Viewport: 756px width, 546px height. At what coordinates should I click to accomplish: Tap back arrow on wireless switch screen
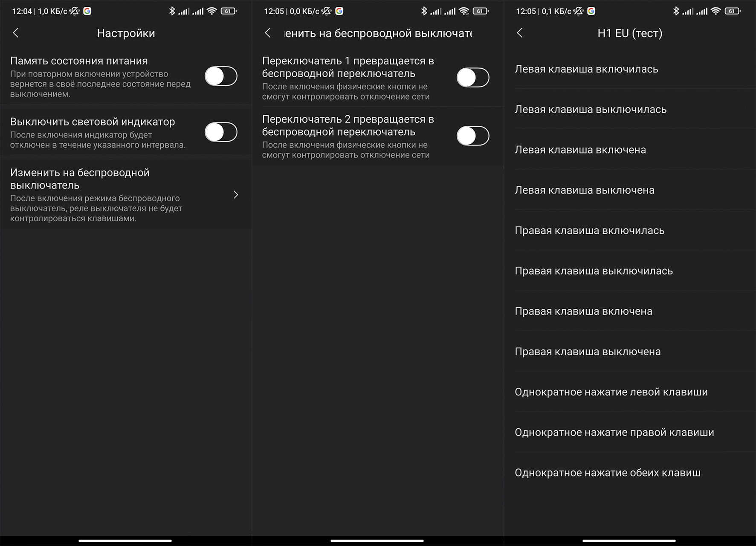point(268,33)
